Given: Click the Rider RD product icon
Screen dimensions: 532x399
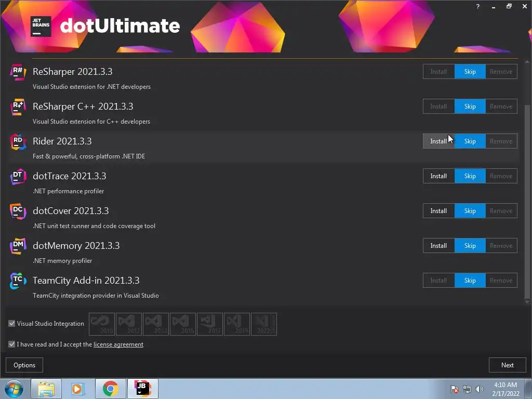Looking at the screenshot, I should click(x=18, y=141).
